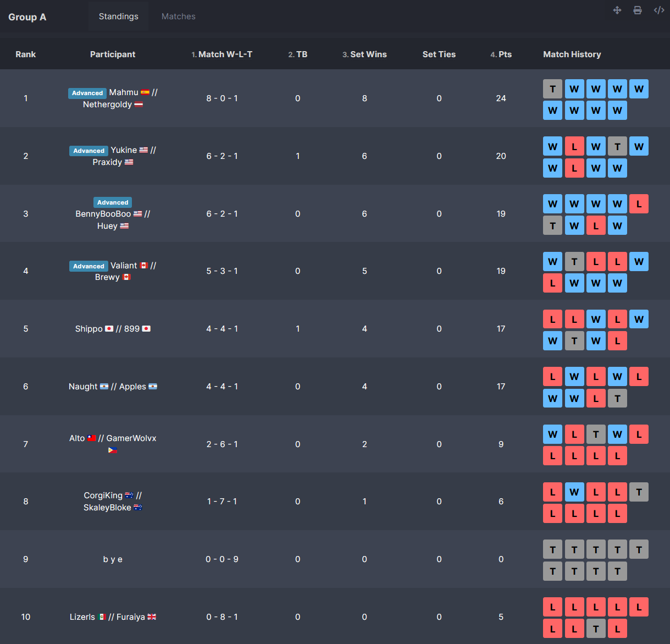Click the US flag beside Praxidy
670x644 pixels.
[x=129, y=162]
